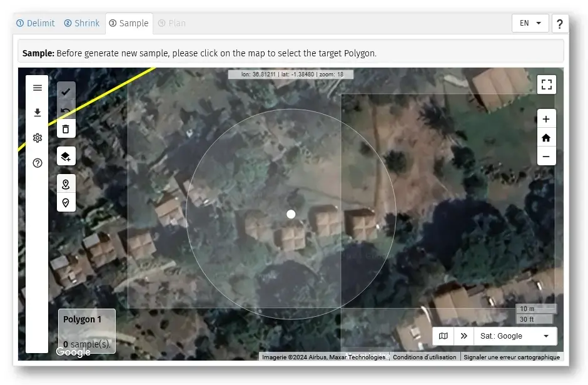Click the undo arrow tool button
This screenshot has height=385, width=588.
click(x=66, y=111)
